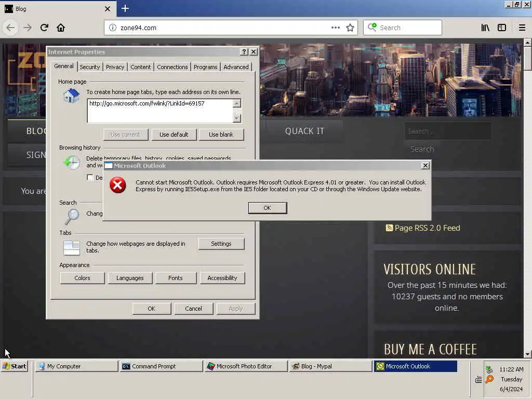Viewport: 532px width, 399px height.
Task: Click the Use current button
Action: tap(125, 135)
